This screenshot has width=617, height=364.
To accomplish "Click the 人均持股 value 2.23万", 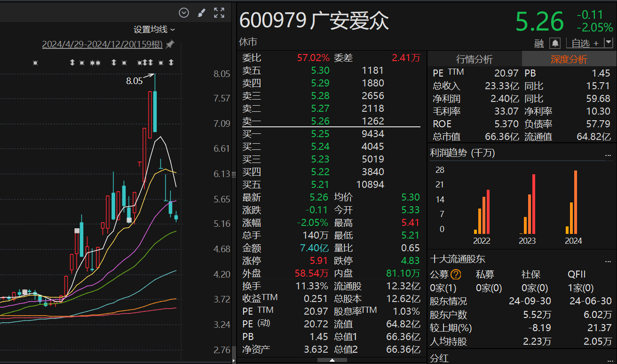I will pos(537,341).
